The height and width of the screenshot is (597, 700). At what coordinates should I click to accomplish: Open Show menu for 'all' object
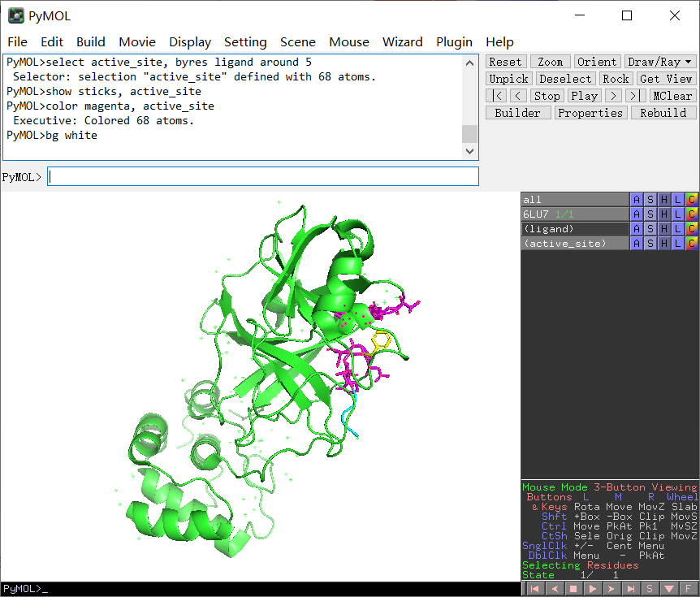[x=650, y=200]
